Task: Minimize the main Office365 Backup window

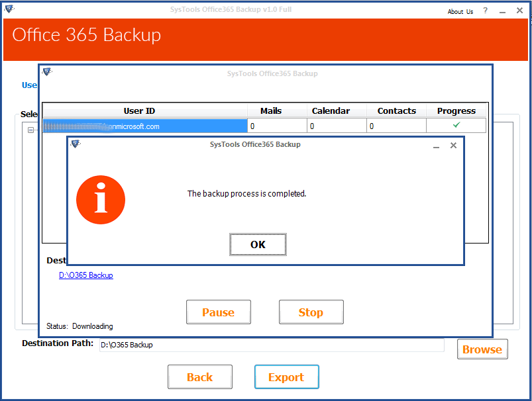Action: click(502, 11)
